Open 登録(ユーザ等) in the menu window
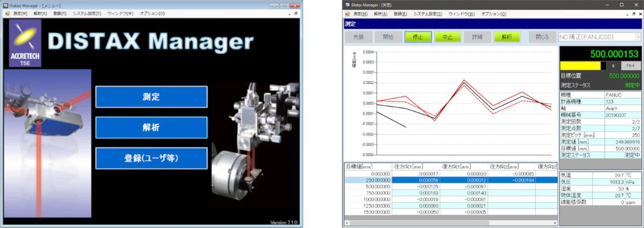644x228 pixels. click(151, 158)
